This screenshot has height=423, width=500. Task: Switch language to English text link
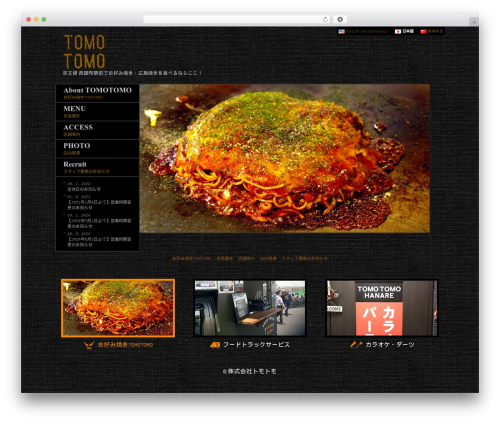click(367, 31)
